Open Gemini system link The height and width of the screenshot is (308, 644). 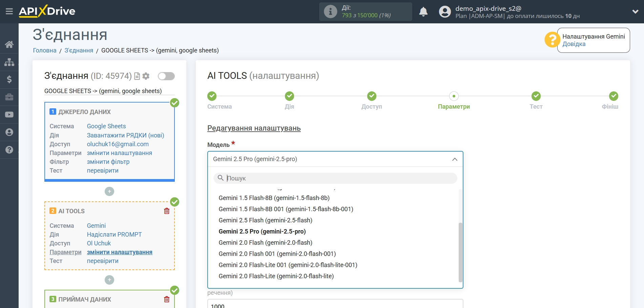tap(96, 226)
